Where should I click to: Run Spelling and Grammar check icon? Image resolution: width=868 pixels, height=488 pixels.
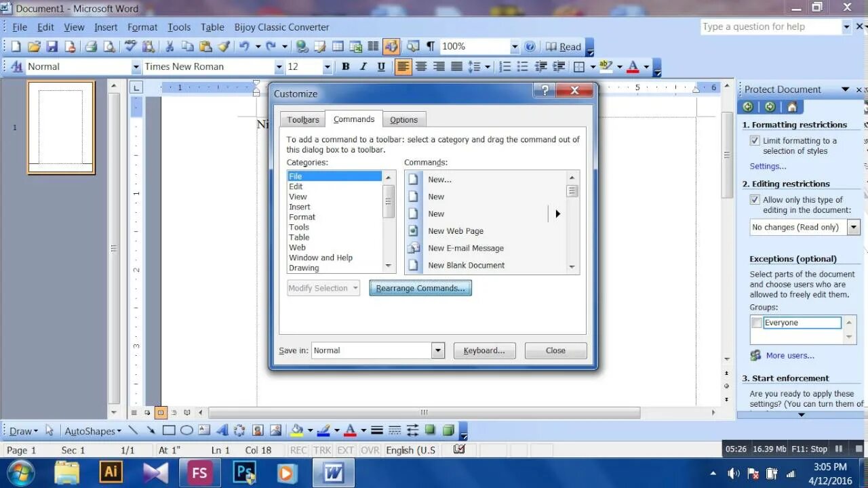coord(131,47)
